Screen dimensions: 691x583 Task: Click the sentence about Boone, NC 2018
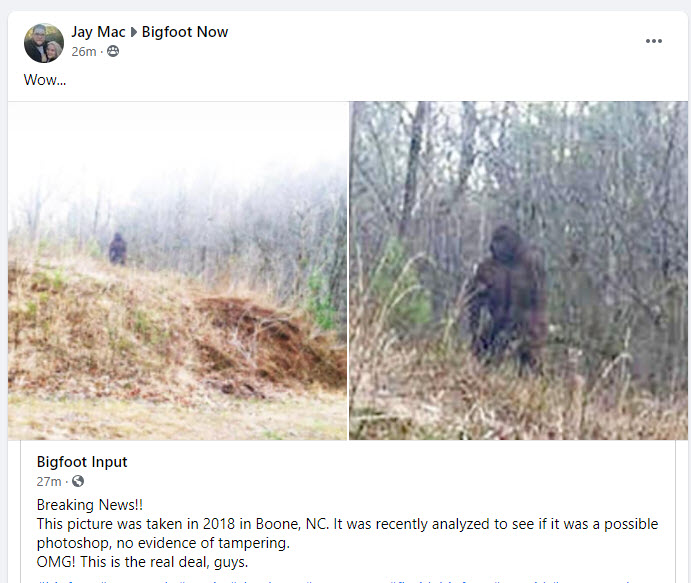pos(347,533)
